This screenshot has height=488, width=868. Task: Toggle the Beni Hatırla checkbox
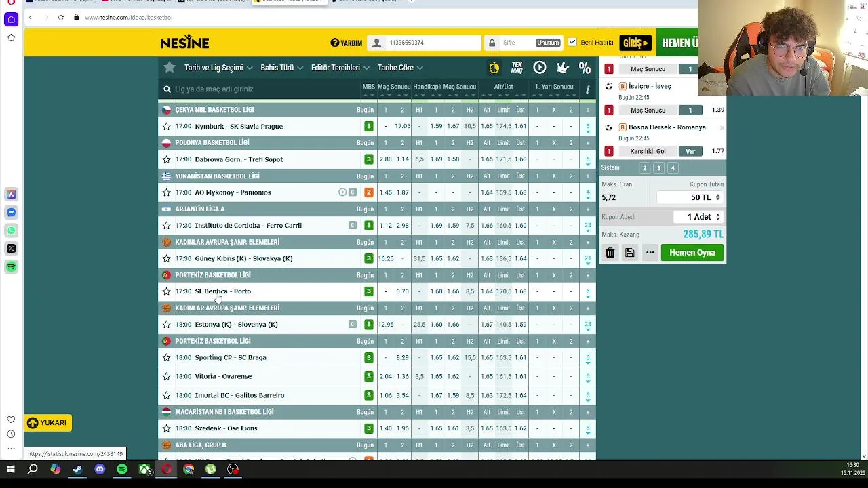pos(572,42)
